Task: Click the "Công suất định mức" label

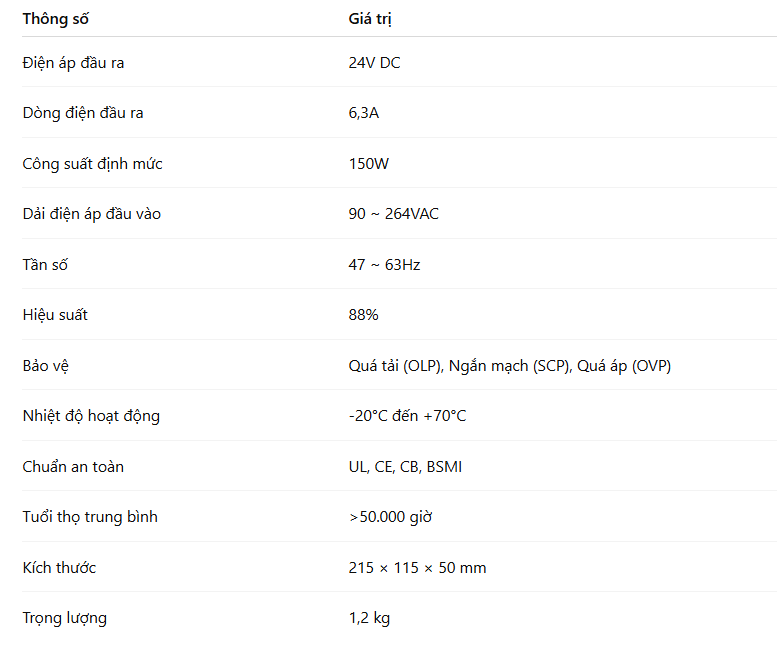Action: (92, 164)
